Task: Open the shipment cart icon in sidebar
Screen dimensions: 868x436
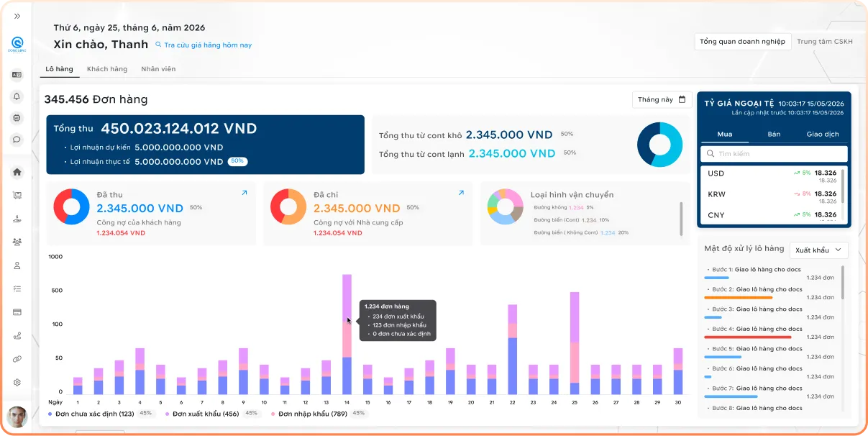Action: point(17,195)
